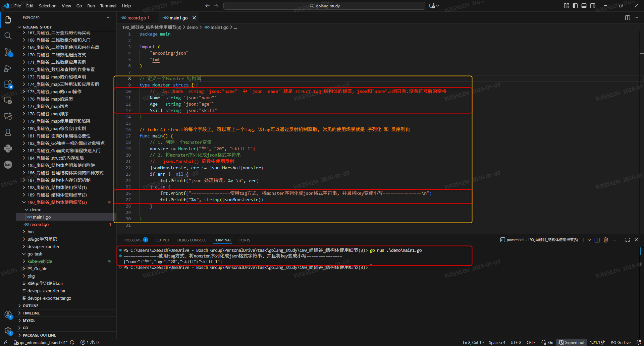The width and height of the screenshot is (644, 346).
Task: Open B站go学习笔记.rar in explorer
Action: coord(66,283)
